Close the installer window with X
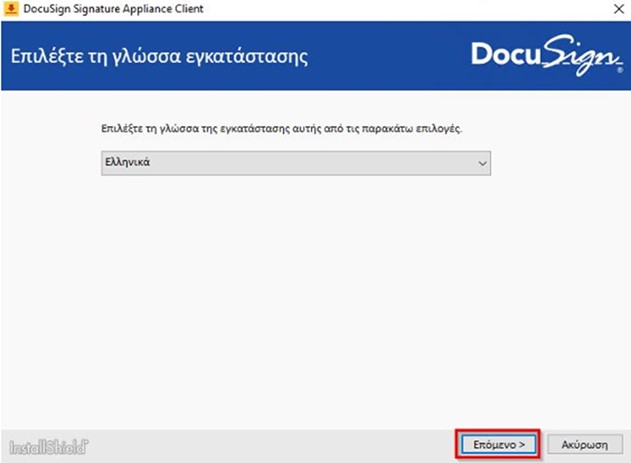Screen dimensions: 631x463 [x=612, y=9]
